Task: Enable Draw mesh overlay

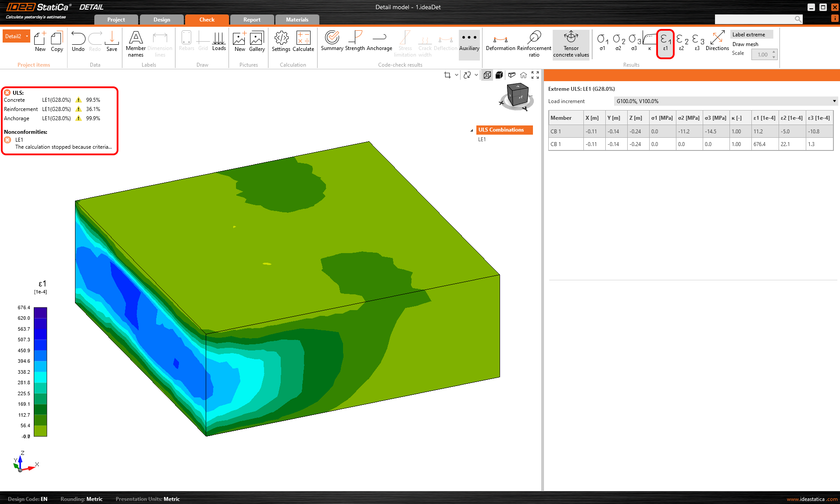Action: tap(745, 44)
